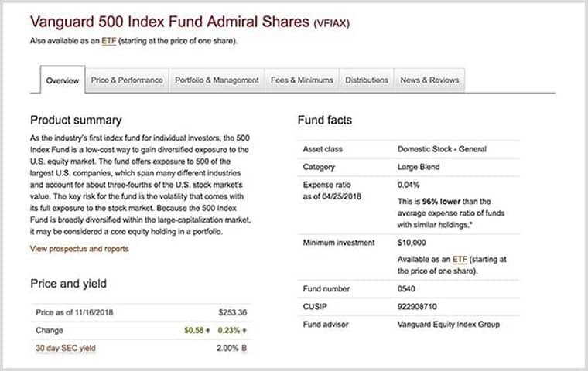The width and height of the screenshot is (588, 371).
Task: Click the Expense ratio label
Action: point(327,185)
